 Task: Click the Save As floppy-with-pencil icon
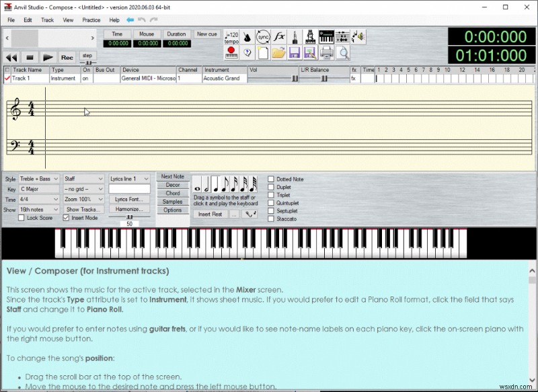311,53
